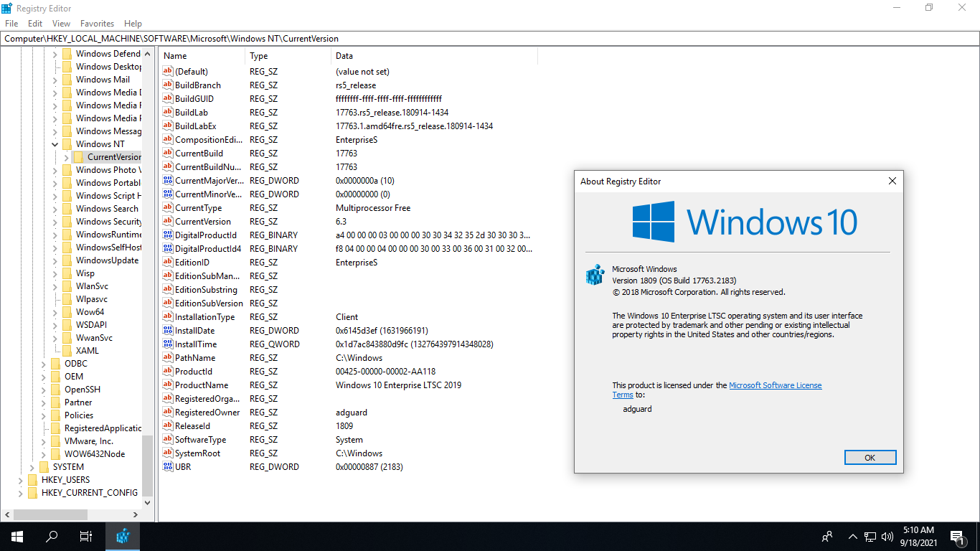Select the ReleaseId value row
Image resolution: width=980 pixels, height=551 pixels.
[x=349, y=426]
